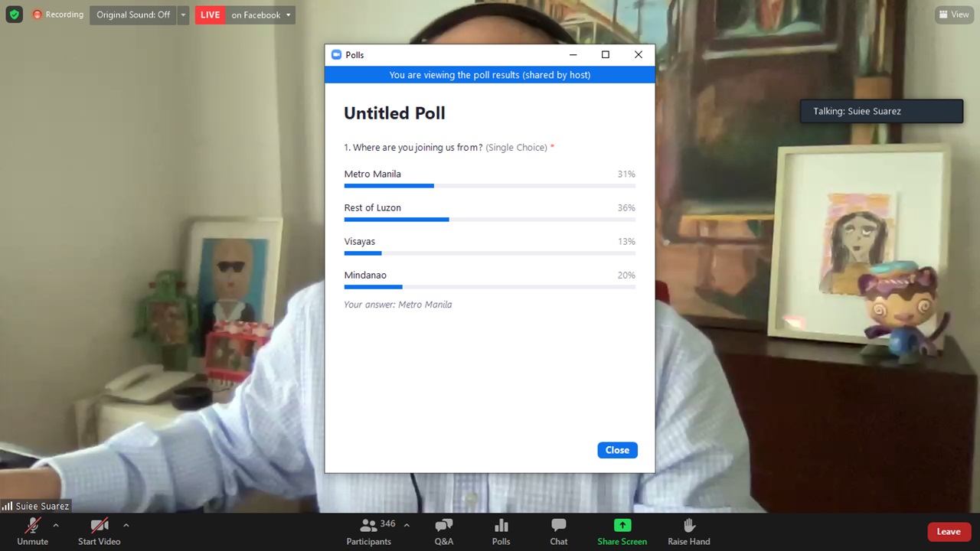Open the Original Sound dropdown arrow
980x551 pixels.
pyautogui.click(x=183, y=15)
